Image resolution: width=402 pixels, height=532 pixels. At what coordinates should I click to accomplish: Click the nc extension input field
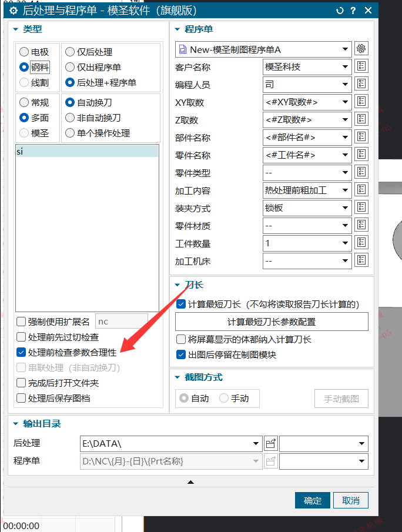pyautogui.click(x=122, y=322)
